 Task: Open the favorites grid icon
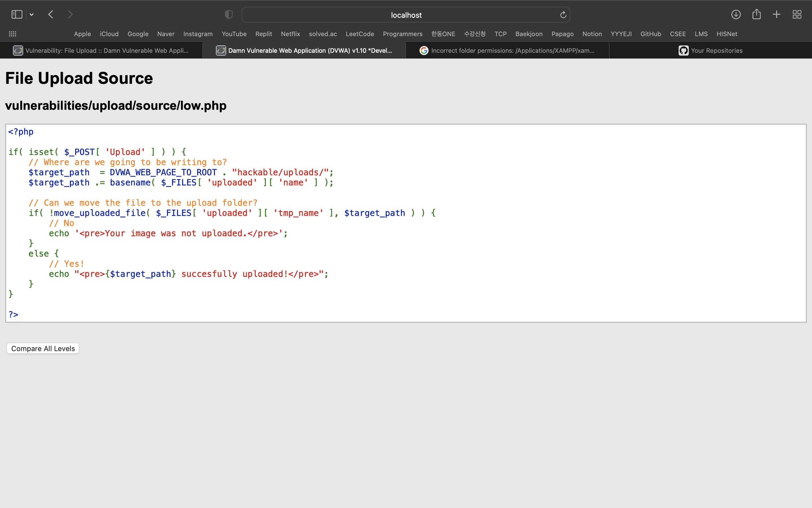coord(12,34)
